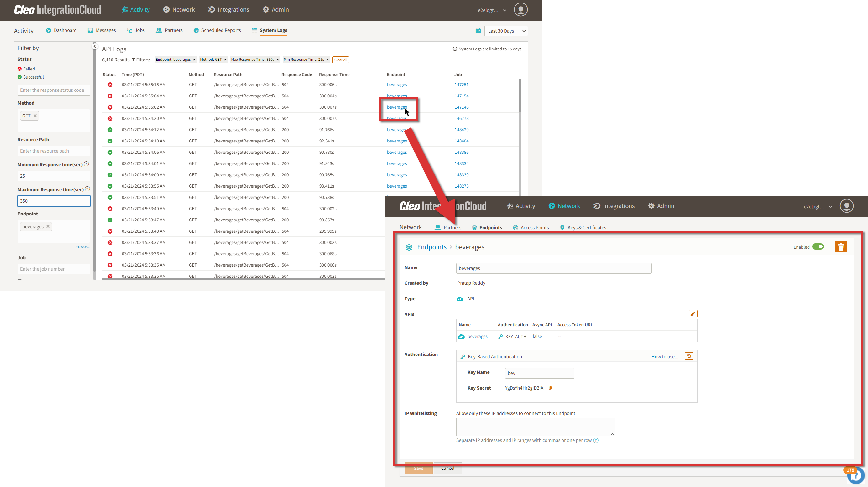
Task: Click the Cleo IntegrationCloud logo in the Activity window
Action: coord(58,10)
